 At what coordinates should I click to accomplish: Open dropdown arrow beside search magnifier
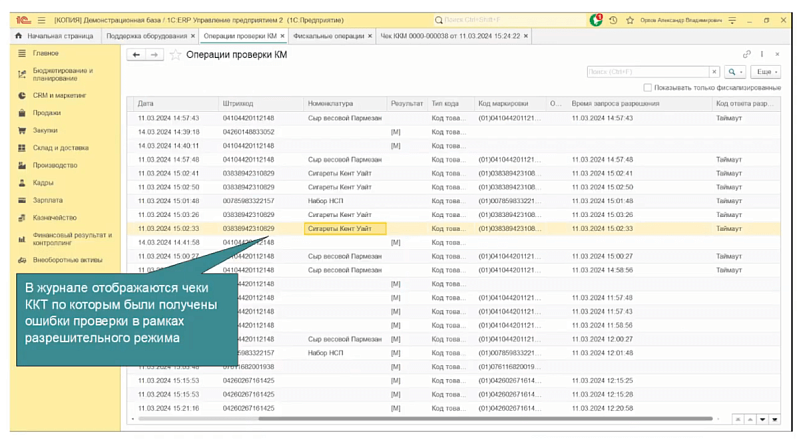(741, 72)
